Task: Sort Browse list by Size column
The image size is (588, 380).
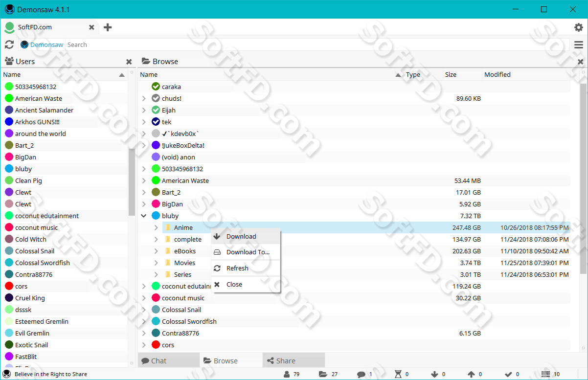Action: coord(462,74)
